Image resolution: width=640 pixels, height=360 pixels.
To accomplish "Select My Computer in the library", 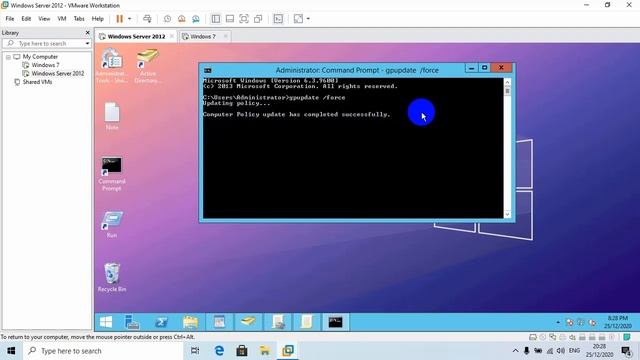I will click(x=40, y=57).
